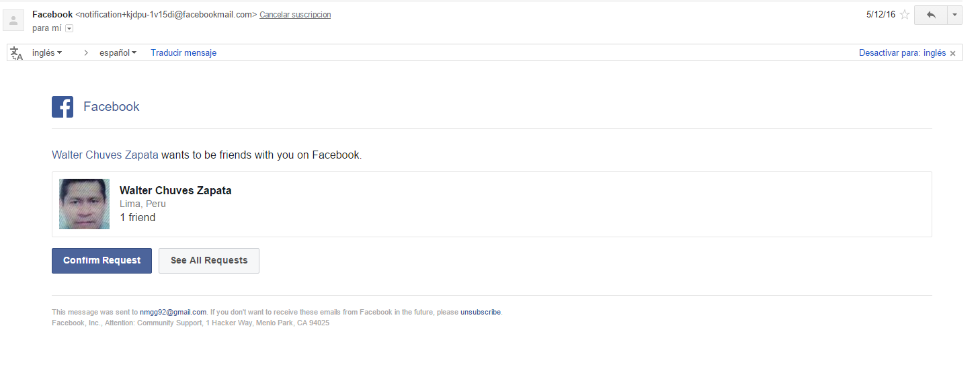Click 'See All Requests' button
980x367 pixels.
[x=209, y=261]
